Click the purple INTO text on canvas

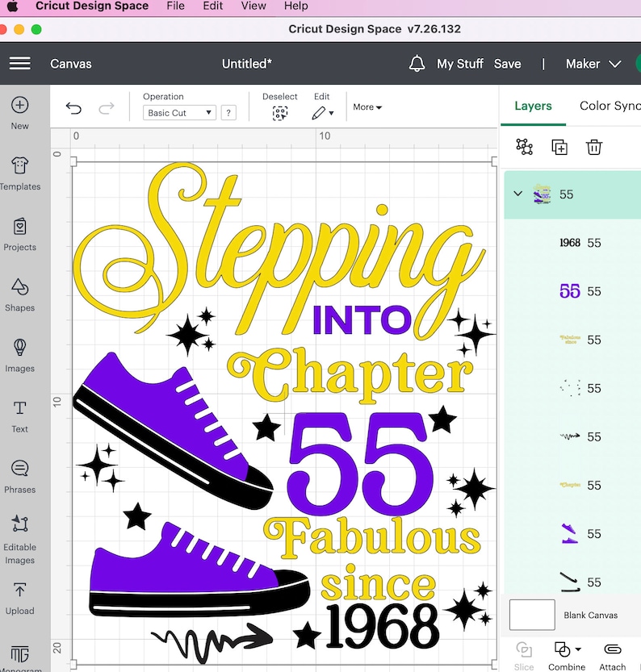coord(362,320)
